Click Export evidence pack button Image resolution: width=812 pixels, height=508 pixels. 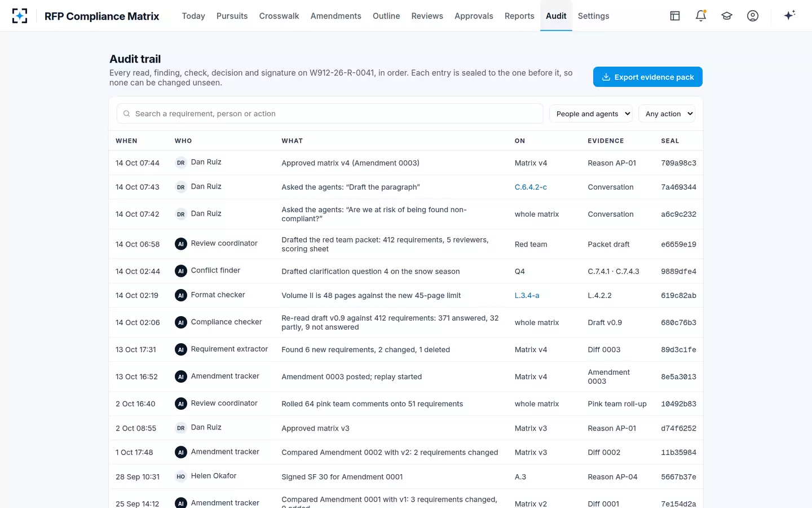click(x=648, y=77)
